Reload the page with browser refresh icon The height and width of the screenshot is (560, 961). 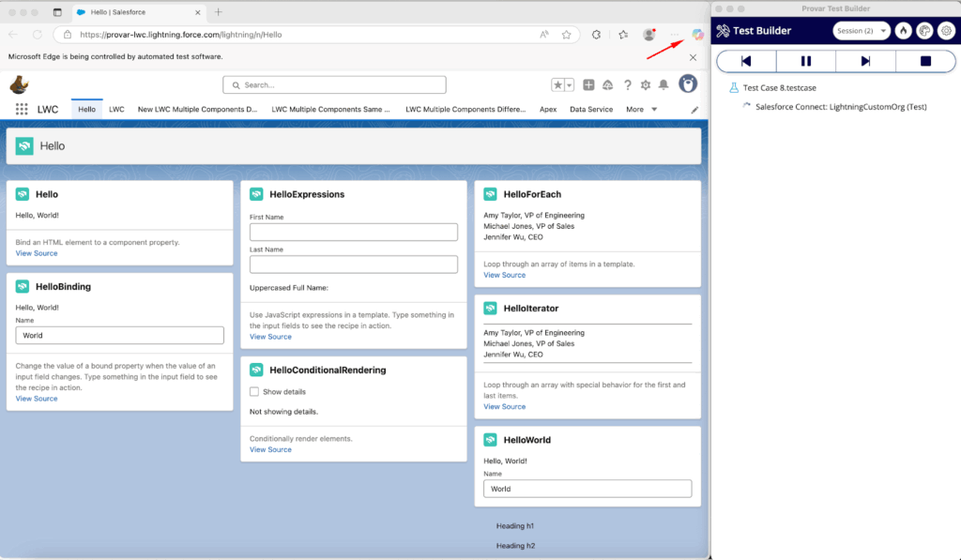tap(38, 35)
